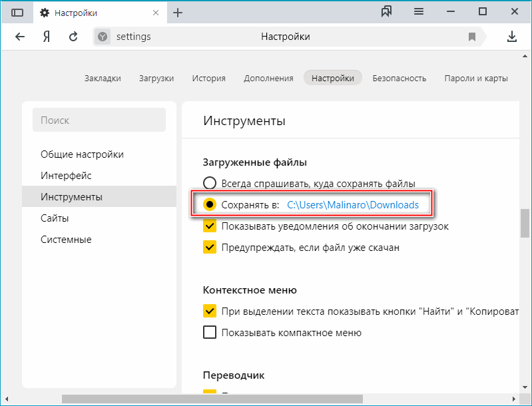Open the browser hamburger menu
Image resolution: width=532 pixels, height=406 pixels.
[x=419, y=12]
